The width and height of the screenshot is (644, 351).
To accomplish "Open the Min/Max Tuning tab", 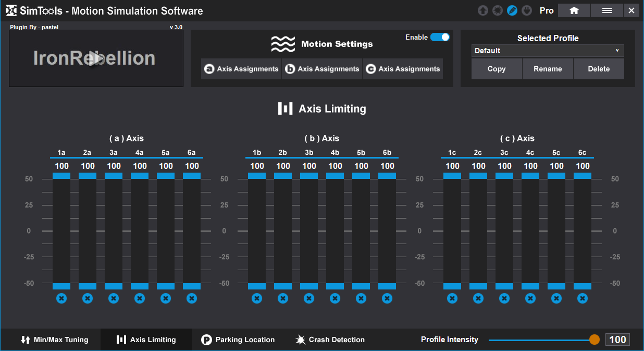I will click(55, 340).
